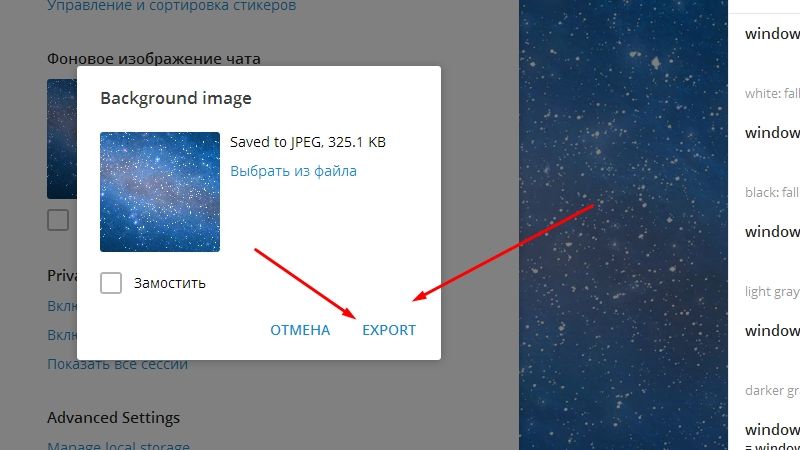This screenshot has width=800, height=450.
Task: Open the Показать все сессии link
Action: pyautogui.click(x=117, y=364)
